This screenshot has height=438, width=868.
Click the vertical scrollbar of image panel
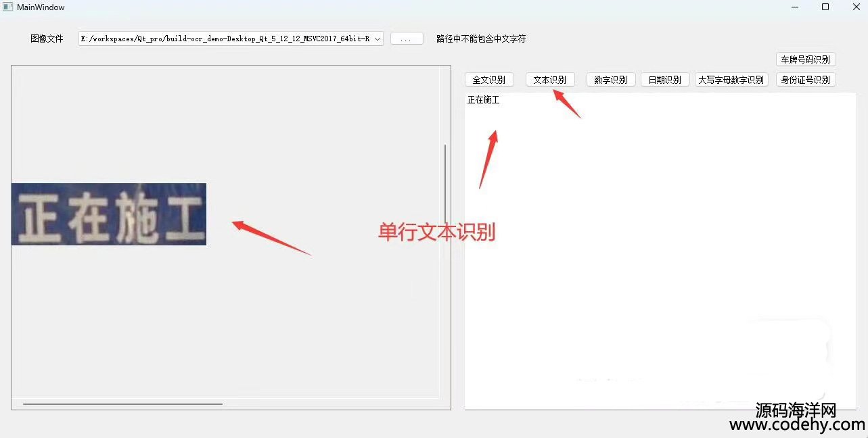click(x=444, y=183)
